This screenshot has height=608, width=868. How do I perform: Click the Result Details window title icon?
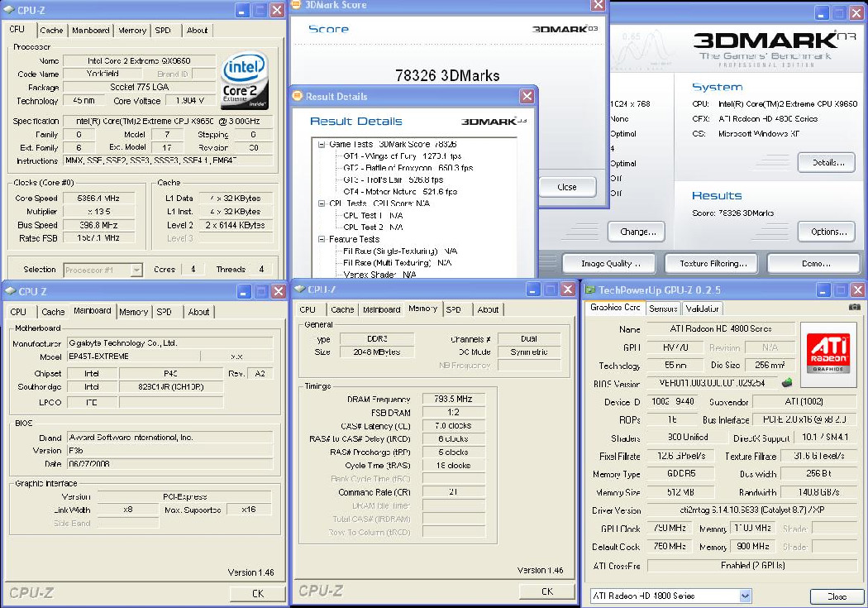298,96
